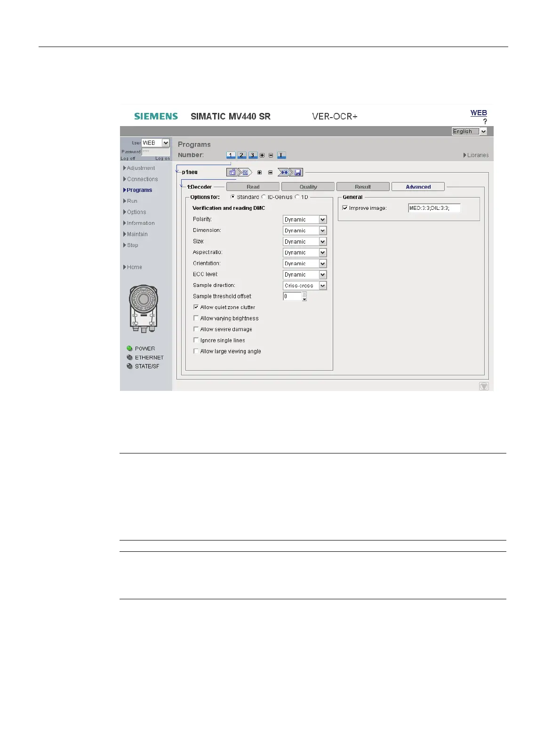This screenshot has height=747, width=560.
Task: Open the Orientation dropdown
Action: [305, 263]
